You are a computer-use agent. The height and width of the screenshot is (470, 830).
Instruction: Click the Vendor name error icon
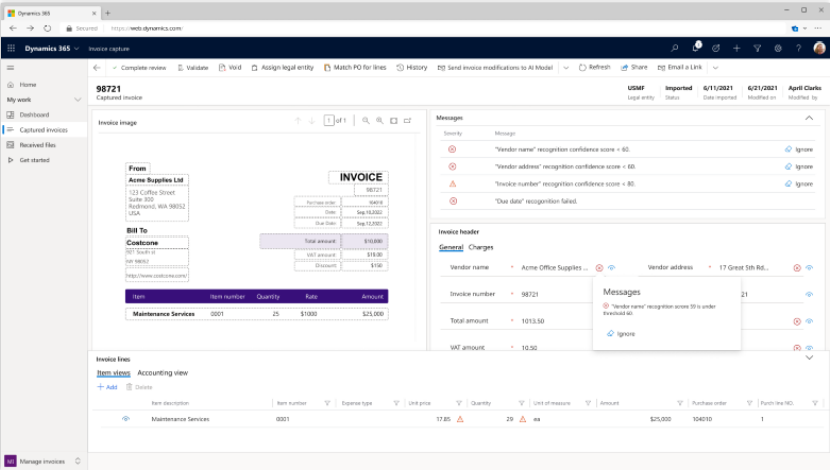point(599,268)
